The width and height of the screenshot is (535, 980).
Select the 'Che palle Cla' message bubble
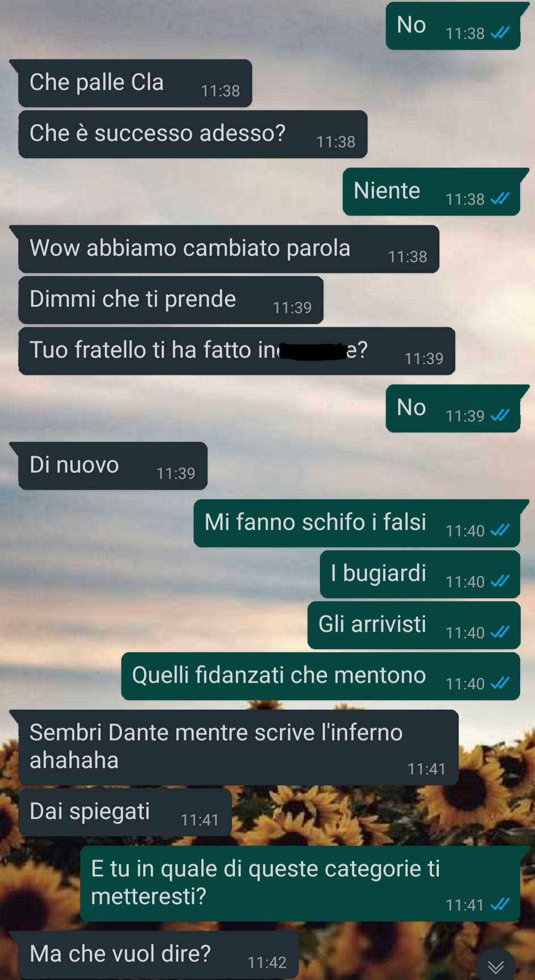click(135, 83)
